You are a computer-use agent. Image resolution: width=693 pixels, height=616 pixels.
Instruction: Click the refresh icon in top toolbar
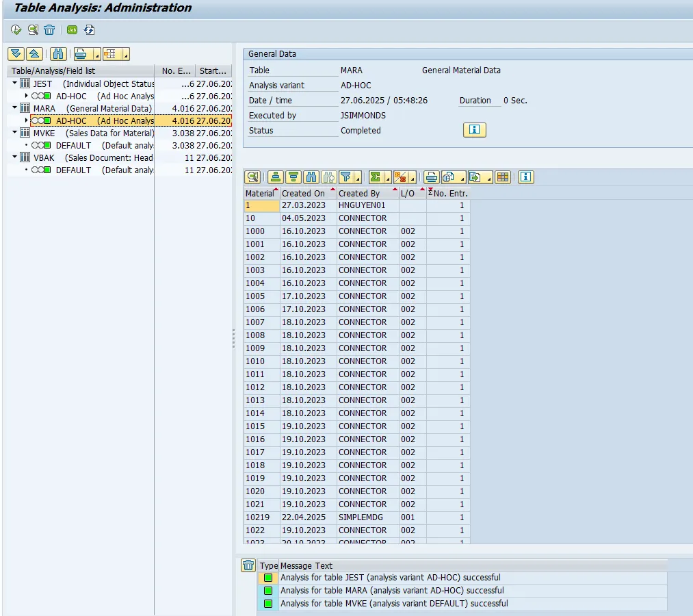[90, 29]
